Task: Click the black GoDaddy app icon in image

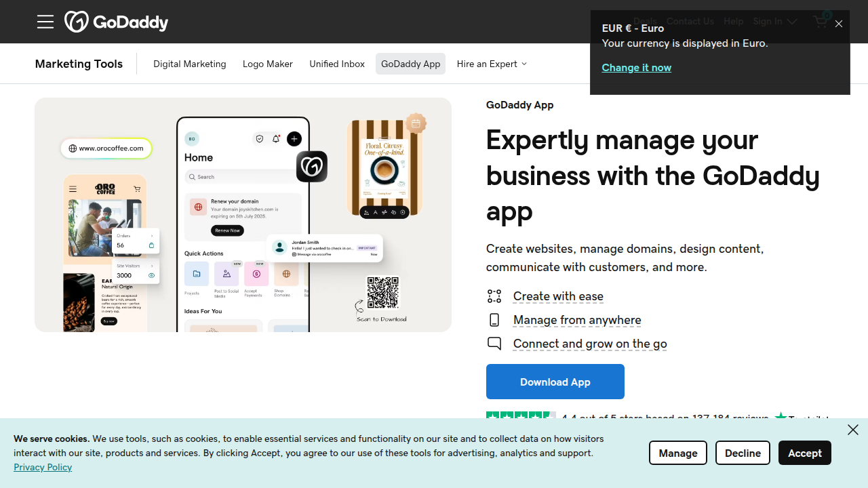Action: tap(312, 167)
